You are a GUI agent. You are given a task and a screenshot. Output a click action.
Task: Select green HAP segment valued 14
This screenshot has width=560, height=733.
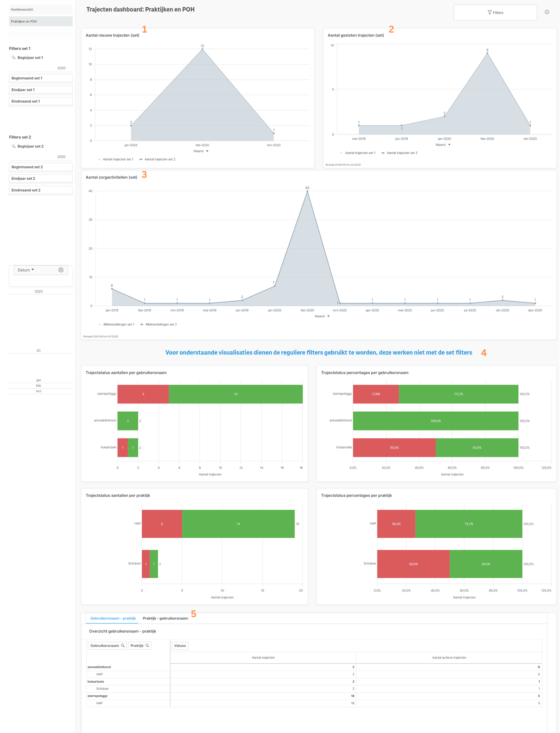(238, 524)
